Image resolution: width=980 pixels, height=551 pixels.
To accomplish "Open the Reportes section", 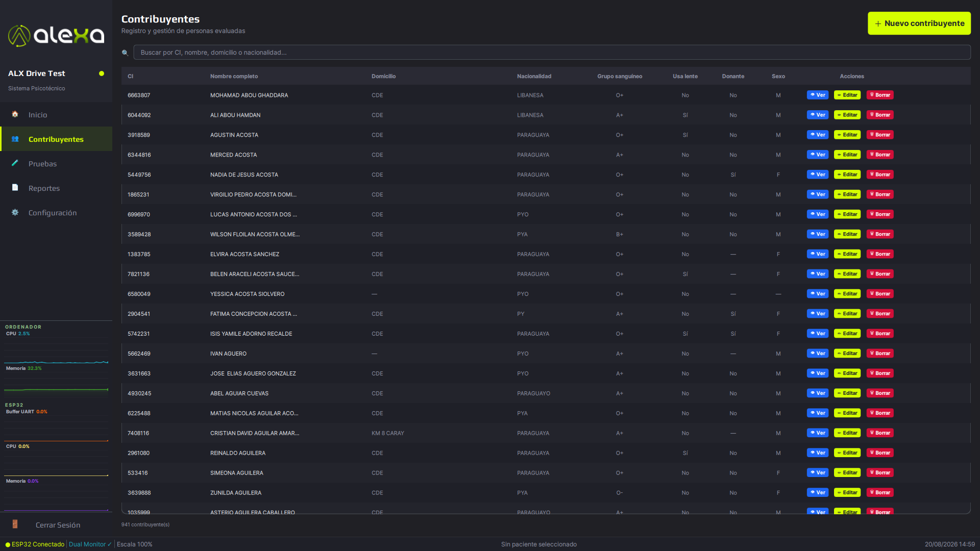I will [x=56, y=188].
